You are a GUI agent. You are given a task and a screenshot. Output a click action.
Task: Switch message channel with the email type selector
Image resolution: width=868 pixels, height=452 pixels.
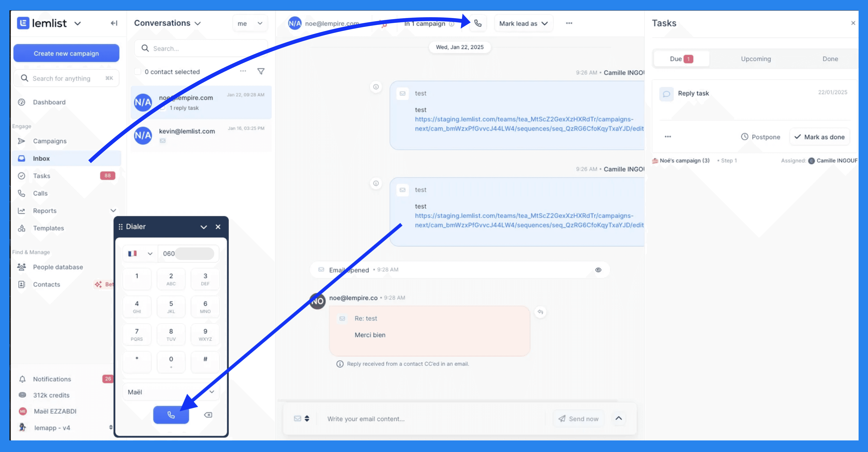(x=302, y=418)
